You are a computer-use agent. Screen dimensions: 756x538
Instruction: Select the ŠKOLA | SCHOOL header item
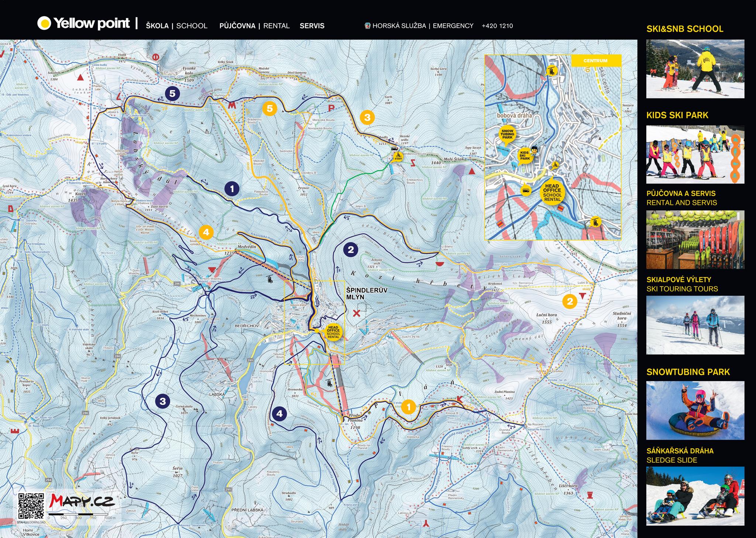176,26
